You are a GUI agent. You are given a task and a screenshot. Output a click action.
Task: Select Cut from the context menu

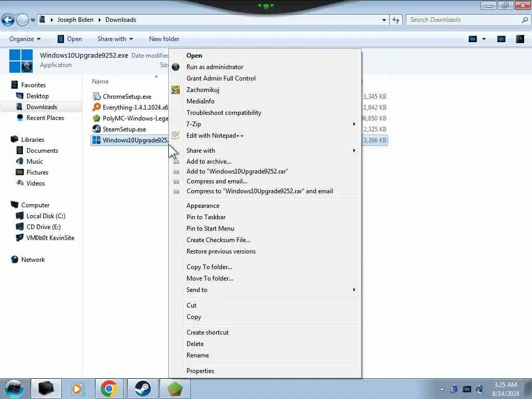(191, 305)
